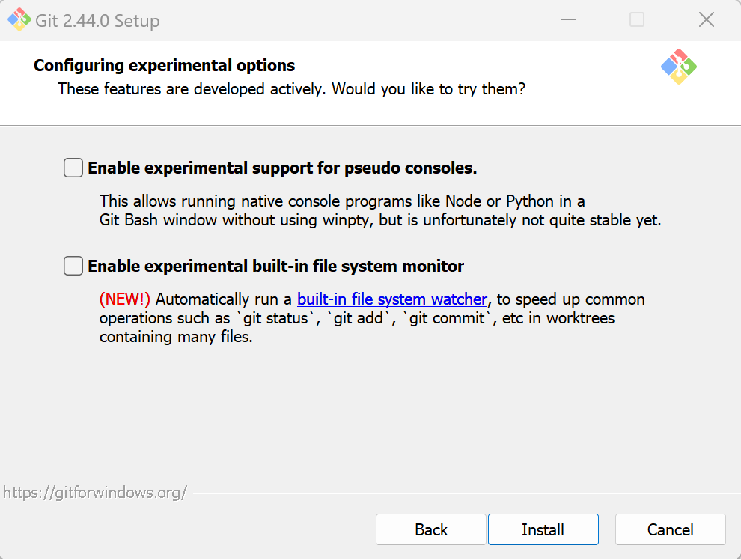
Task: Close the Git 2.44.0 Setup window
Action: [x=706, y=20]
